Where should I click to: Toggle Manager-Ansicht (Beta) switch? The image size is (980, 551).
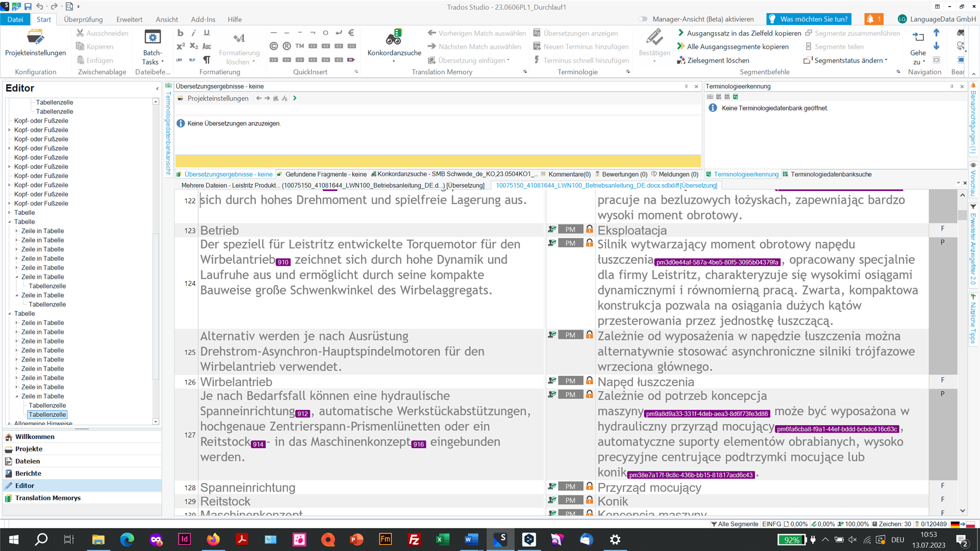pyautogui.click(x=643, y=19)
